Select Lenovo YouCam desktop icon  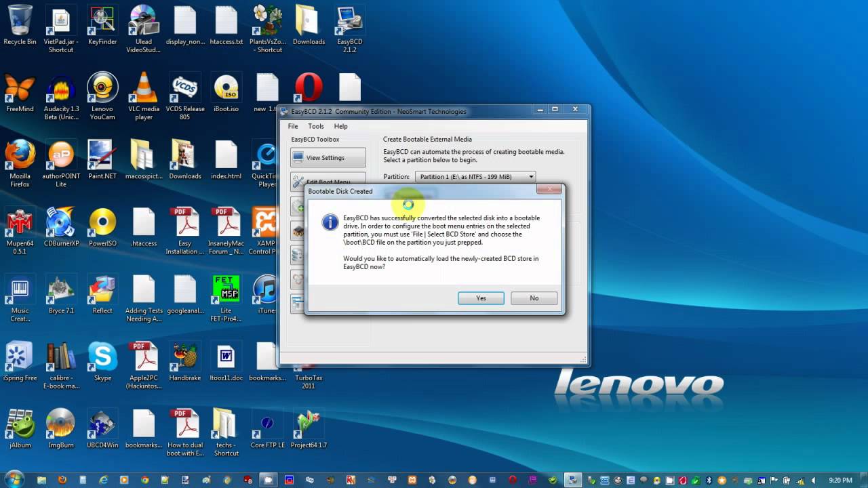(x=102, y=97)
